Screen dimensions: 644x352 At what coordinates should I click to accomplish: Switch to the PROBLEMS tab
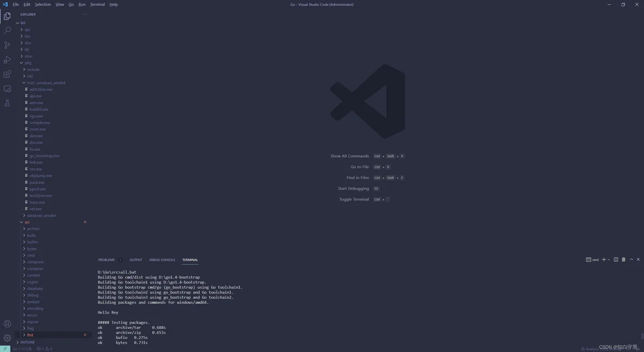(x=106, y=260)
